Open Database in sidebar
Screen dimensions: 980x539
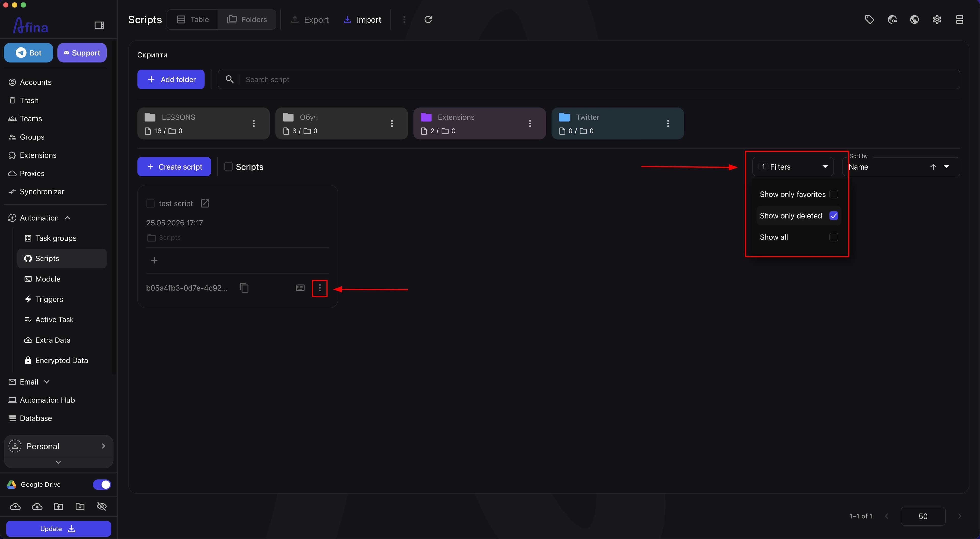[36, 418]
